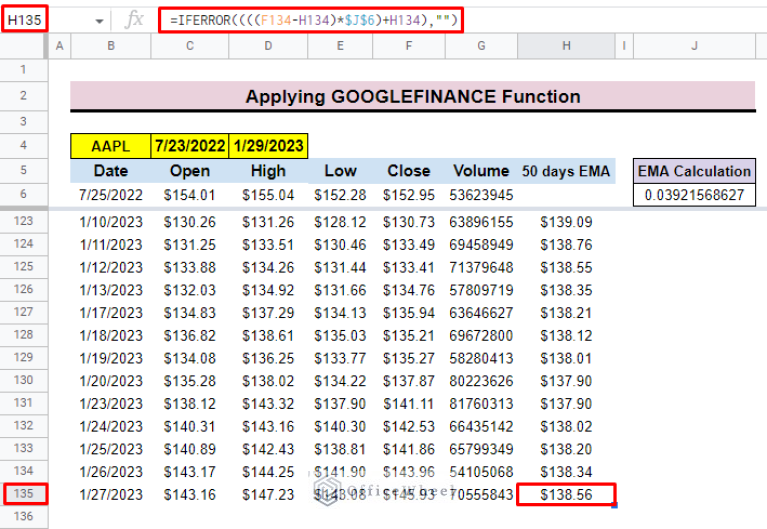Select the Volume header cell

(481, 171)
